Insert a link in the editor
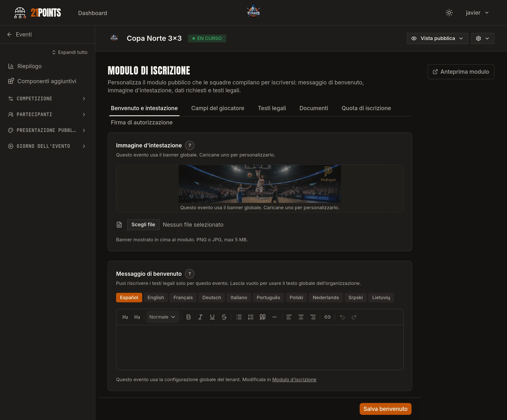 [327, 317]
